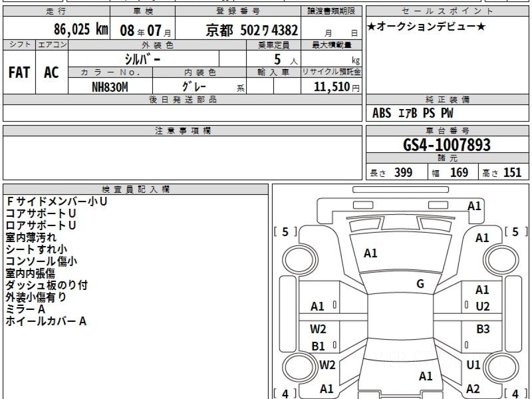Click the G mark on the windshield
This screenshot has width=532, height=399.
coord(420,284)
